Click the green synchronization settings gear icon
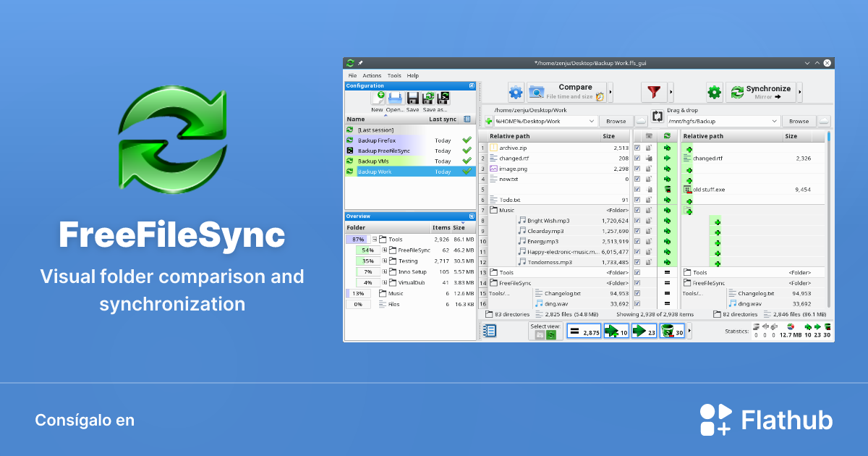Screen dimensions: 868x456 [713, 92]
